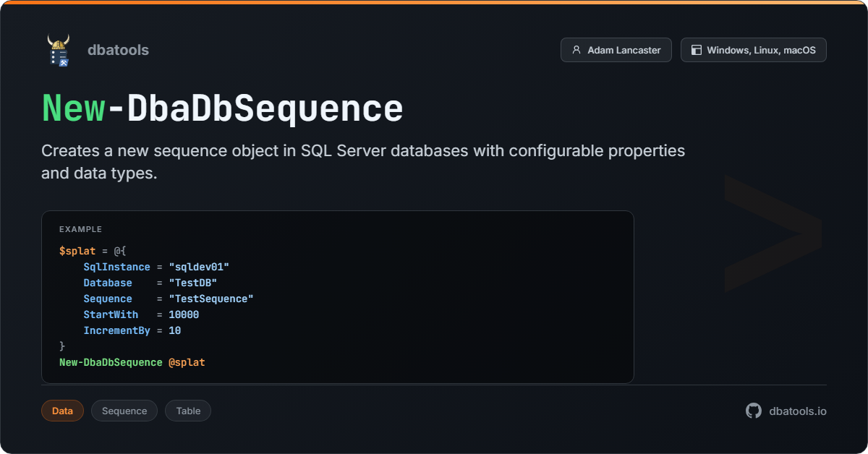Click the "sqldev01" value

click(x=199, y=267)
